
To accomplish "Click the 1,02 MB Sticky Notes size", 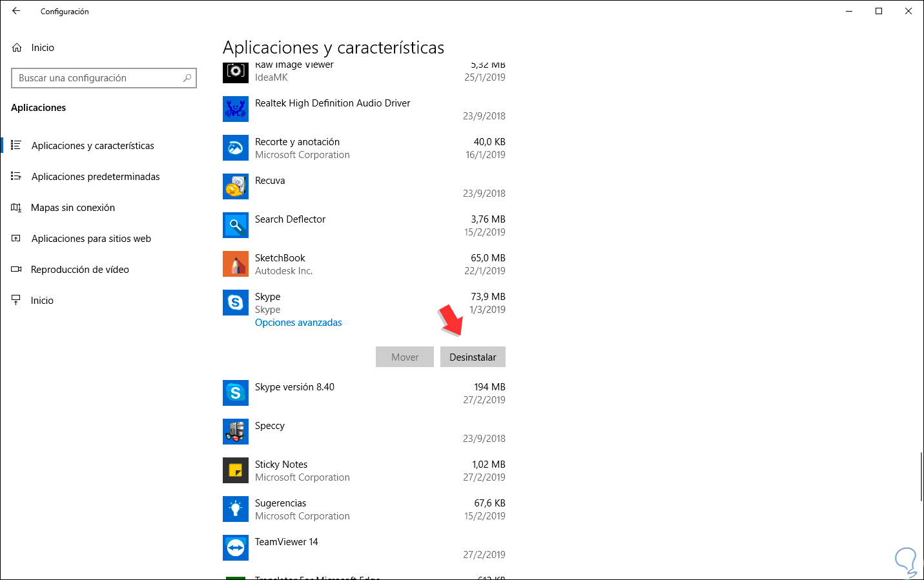I will coord(489,465).
